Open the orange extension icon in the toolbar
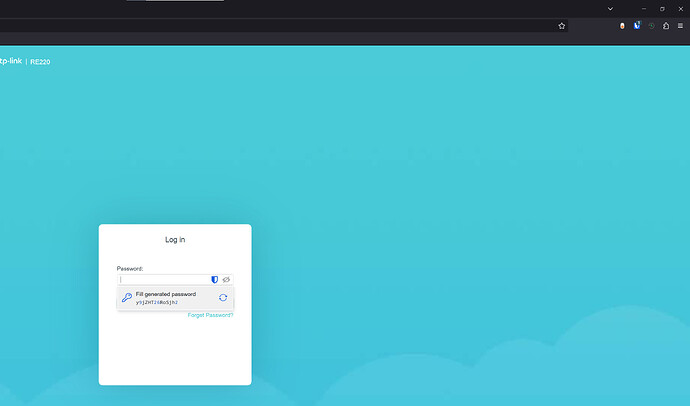 pyautogui.click(x=622, y=26)
